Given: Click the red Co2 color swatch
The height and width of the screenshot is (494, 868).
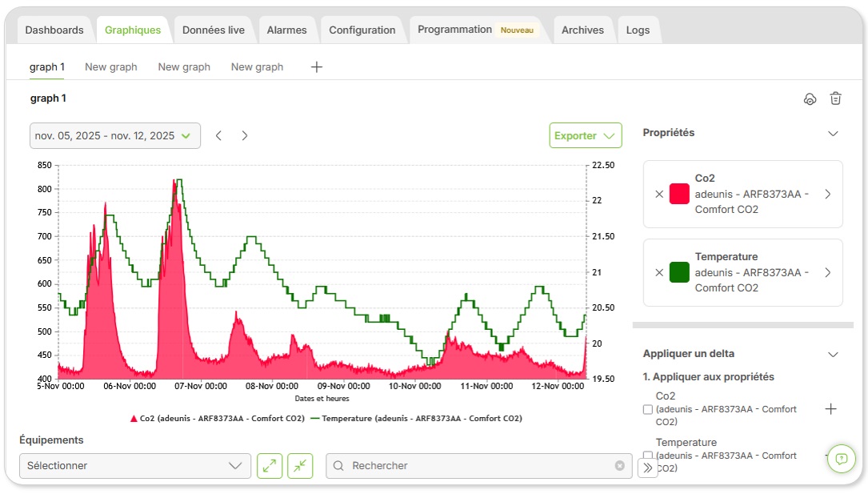Looking at the screenshot, I should tap(679, 194).
